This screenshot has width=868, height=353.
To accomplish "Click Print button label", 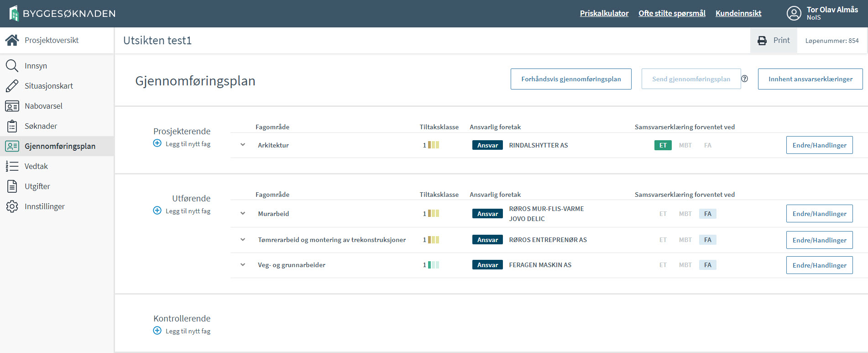I will coord(781,40).
